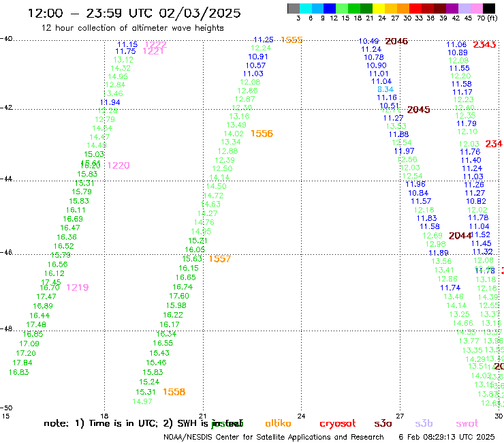The height and width of the screenshot is (443, 504).
Task: Click the 16.05 wave height value
Action: [x=195, y=249]
